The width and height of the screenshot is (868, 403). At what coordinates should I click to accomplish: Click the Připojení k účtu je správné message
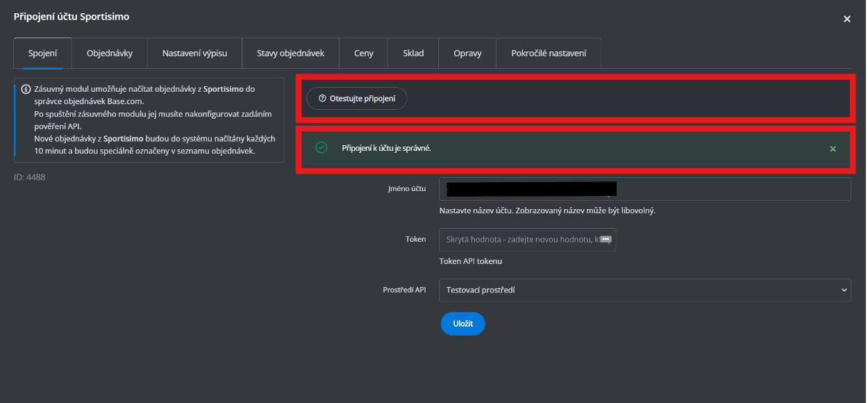[387, 149]
